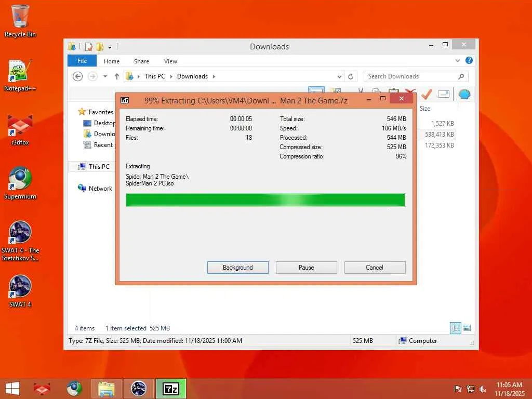The height and width of the screenshot is (399, 532).
Task: Click the blue shell icon in Explorer toolbar
Action: pyautogui.click(x=464, y=94)
